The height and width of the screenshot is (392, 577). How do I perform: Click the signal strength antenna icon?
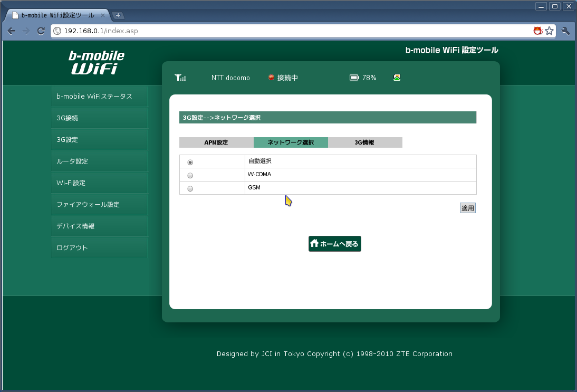(180, 78)
